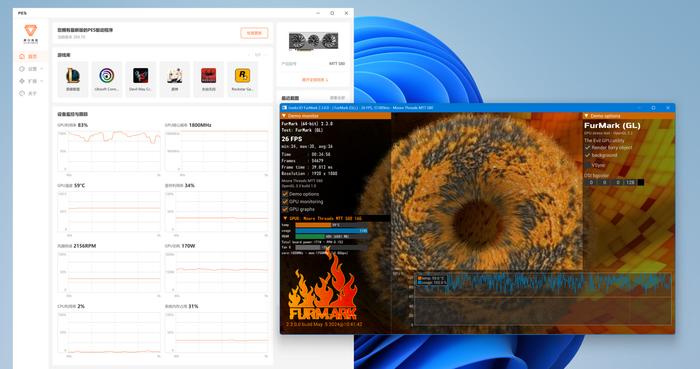Collapse the Demo monitor panel header
The height and width of the screenshot is (369, 700).
pyautogui.click(x=284, y=116)
